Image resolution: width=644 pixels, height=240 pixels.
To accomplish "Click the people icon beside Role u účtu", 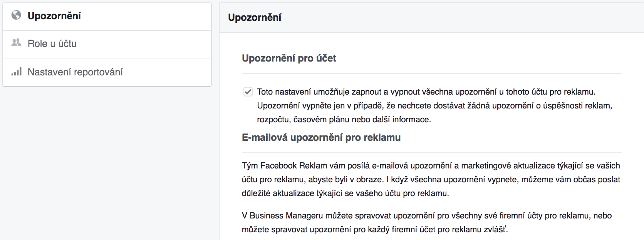I will 16,43.
